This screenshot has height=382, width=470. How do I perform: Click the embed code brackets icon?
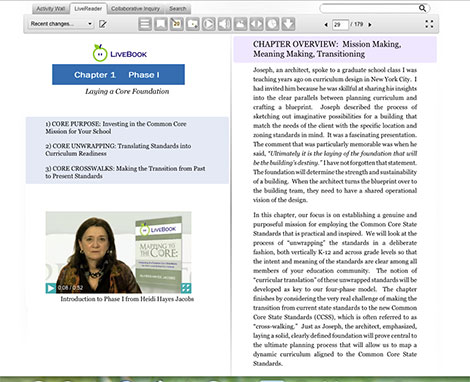coord(257,24)
